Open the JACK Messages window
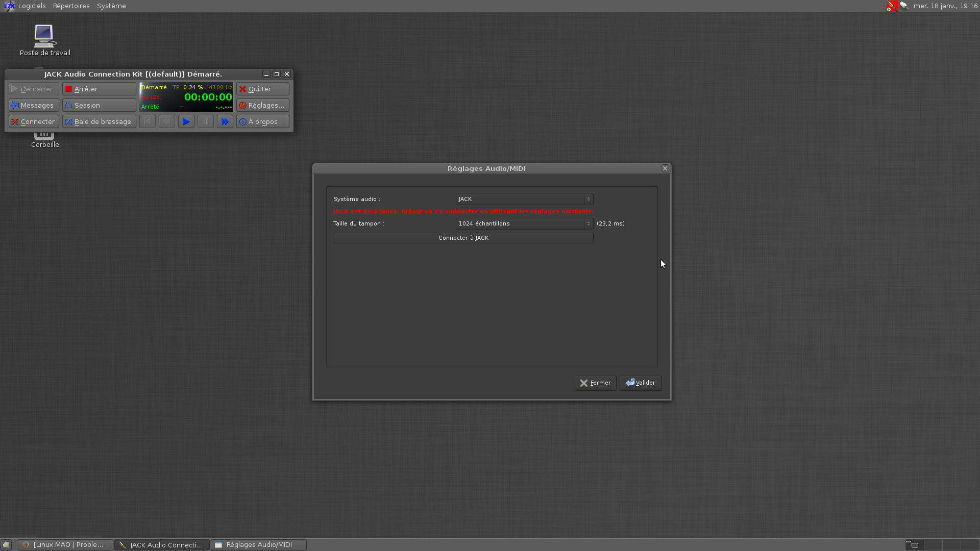980x551 pixels. point(34,105)
